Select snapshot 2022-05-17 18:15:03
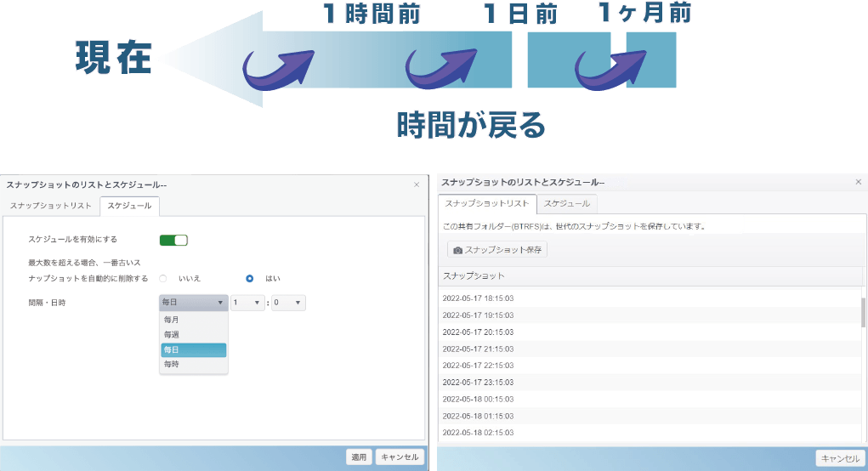Image resolution: width=868 pixels, height=471 pixels. (650, 298)
